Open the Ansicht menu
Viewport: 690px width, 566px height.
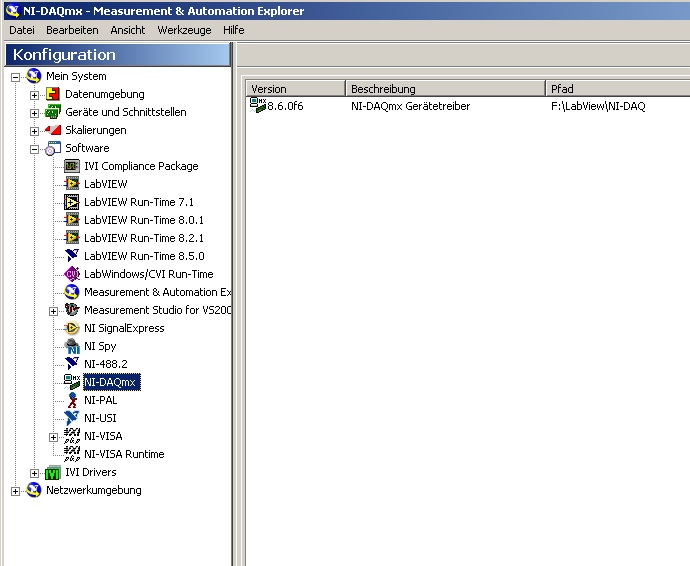point(128,30)
